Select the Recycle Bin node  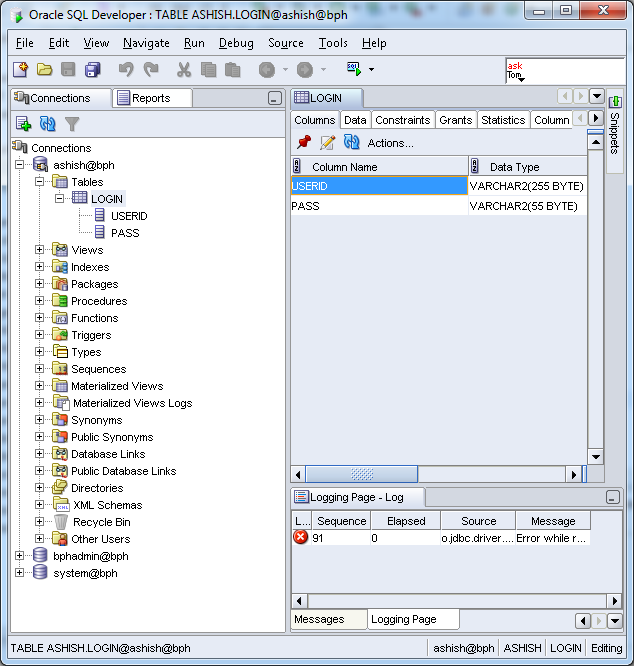click(x=101, y=522)
